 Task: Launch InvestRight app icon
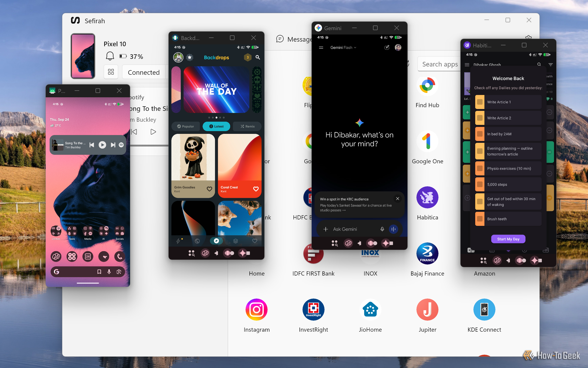point(313,310)
